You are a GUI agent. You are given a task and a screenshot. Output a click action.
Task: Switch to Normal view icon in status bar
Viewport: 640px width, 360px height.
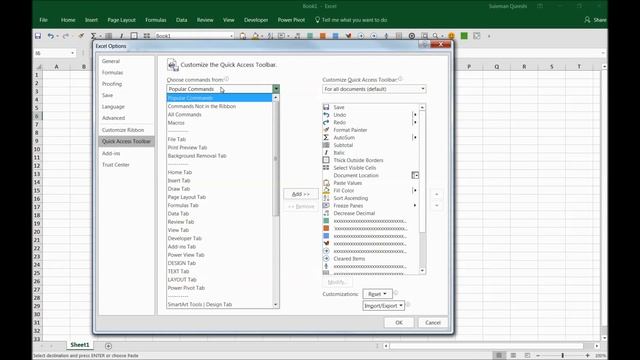pyautogui.click(x=499, y=356)
